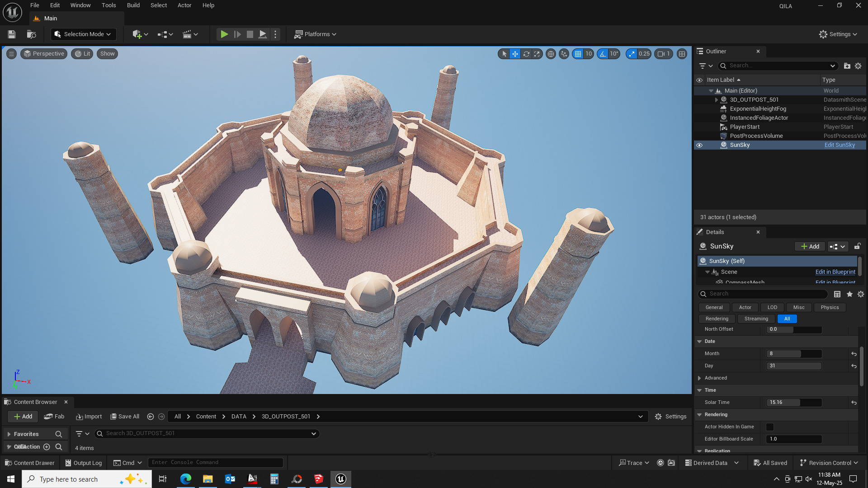Open the Window menu
Viewport: 868px width, 488px height.
click(80, 5)
